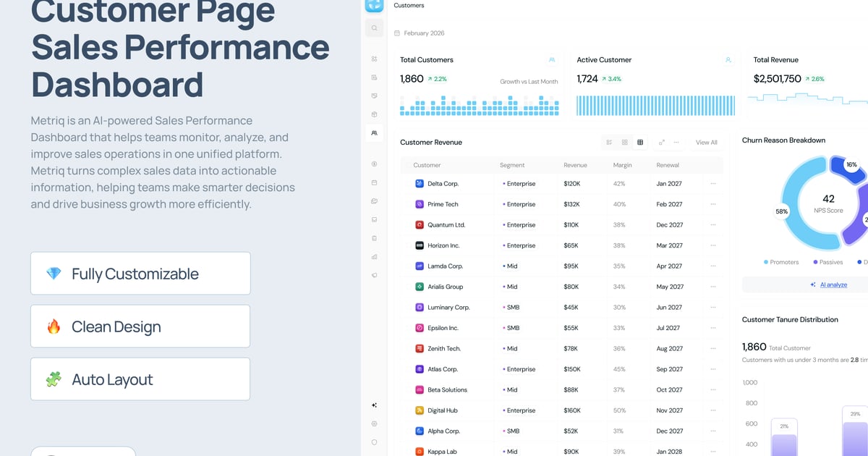Sort by Margin column header
The width and height of the screenshot is (868, 456).
622,165
